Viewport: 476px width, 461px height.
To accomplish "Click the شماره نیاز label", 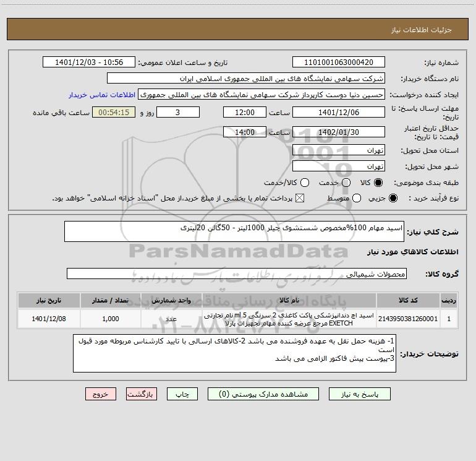I will tap(441, 63).
